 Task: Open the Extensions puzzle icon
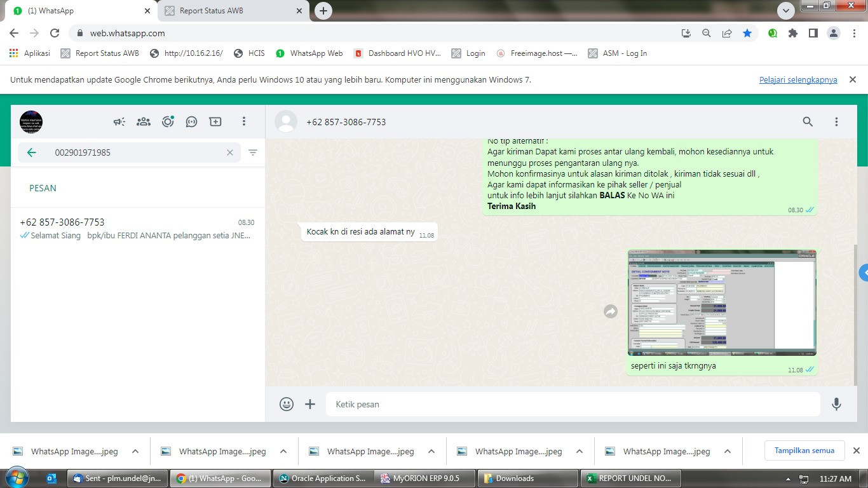(793, 33)
